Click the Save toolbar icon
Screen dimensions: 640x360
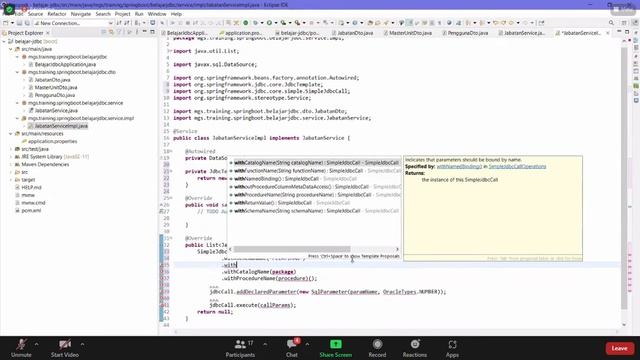point(19,23)
